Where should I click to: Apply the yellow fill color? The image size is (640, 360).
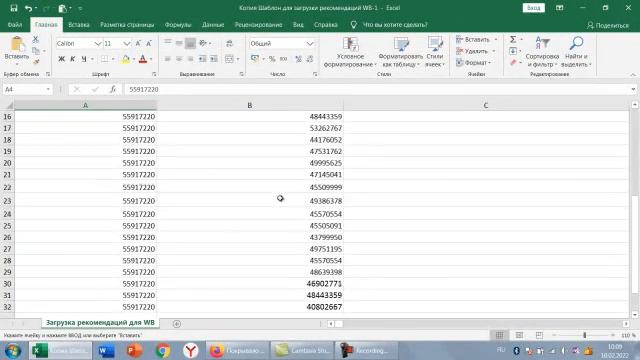tap(126, 59)
